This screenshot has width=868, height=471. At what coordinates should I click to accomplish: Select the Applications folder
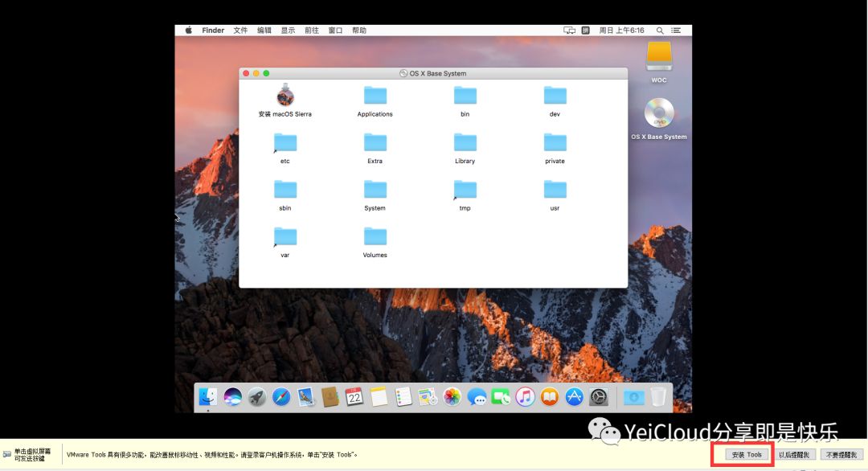(x=375, y=96)
